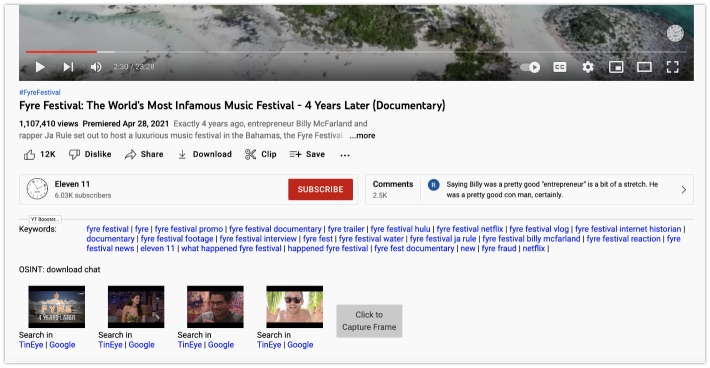Screen dimensions: 710x368
Task: Open the "fyre festival vlog" keyword
Action: click(539, 229)
